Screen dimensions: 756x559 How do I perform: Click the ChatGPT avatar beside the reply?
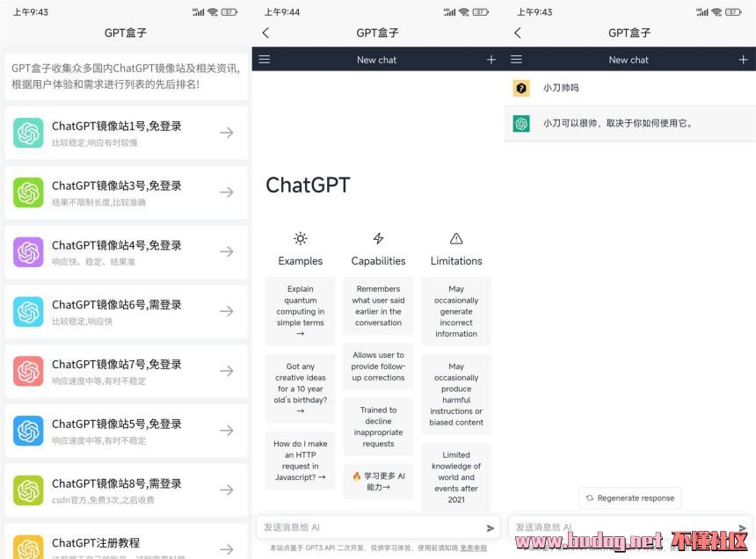tap(521, 123)
